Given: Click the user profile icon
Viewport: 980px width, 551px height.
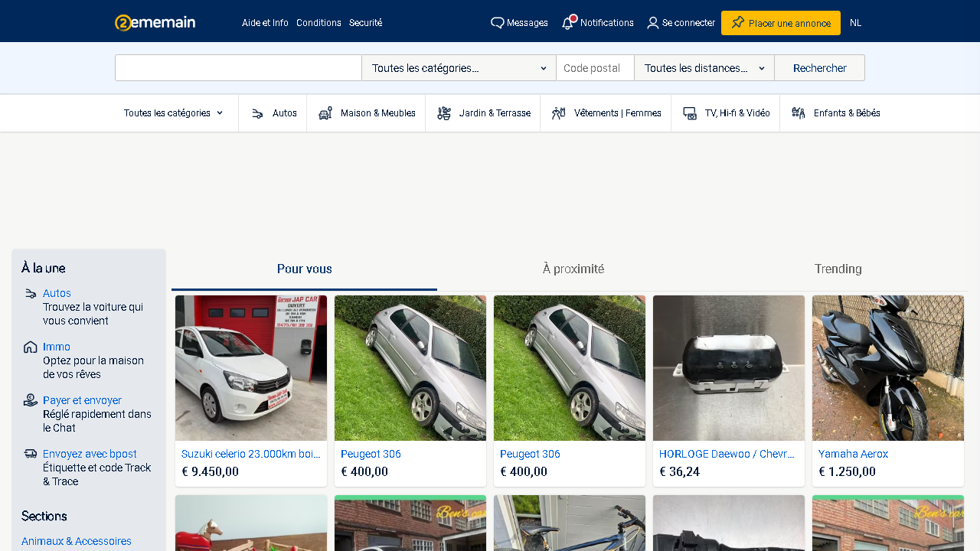Looking at the screenshot, I should pyautogui.click(x=653, y=23).
